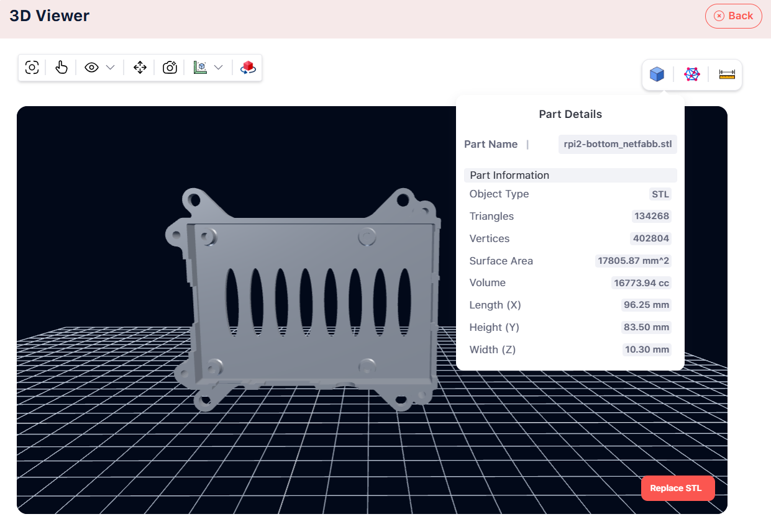Click the Volume value 16773.94 cc
Viewport: 771px width, 532px height.
[x=641, y=283]
